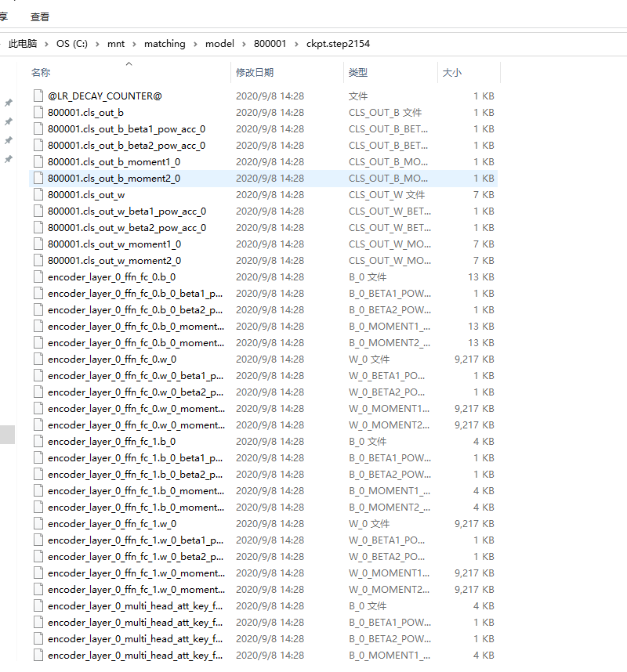Screen dimensions: 627x672
Task: Click 800001 in the address bar path
Action: click(270, 44)
